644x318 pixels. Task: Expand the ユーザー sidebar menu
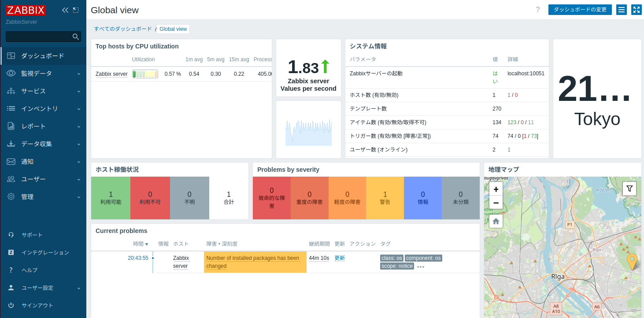[11, 179]
